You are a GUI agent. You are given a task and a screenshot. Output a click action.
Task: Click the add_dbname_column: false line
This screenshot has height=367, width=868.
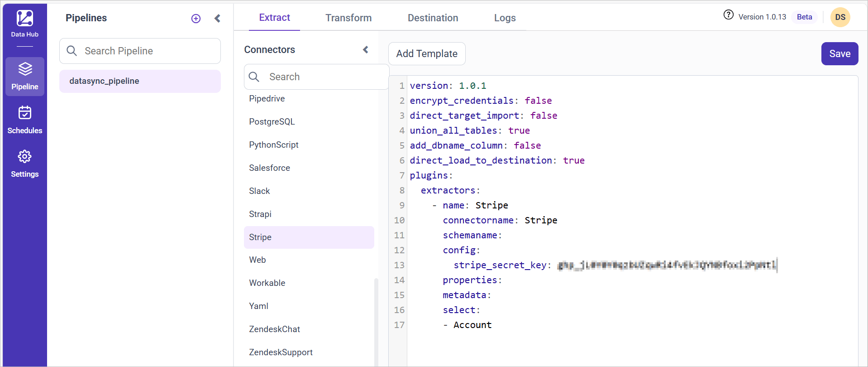475,145
